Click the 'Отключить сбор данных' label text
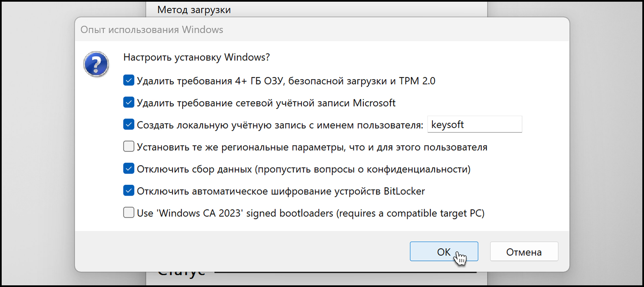The width and height of the screenshot is (644, 287). 303,169
